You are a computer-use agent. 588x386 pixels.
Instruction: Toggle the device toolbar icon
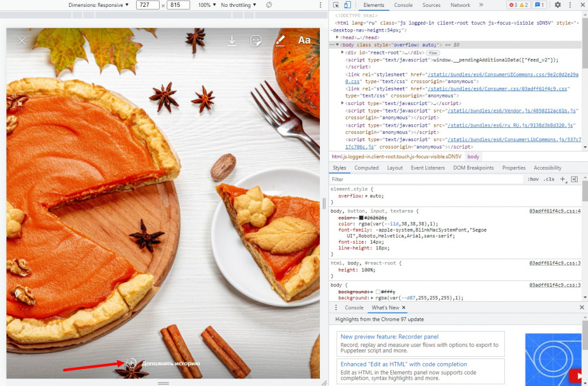coord(347,5)
